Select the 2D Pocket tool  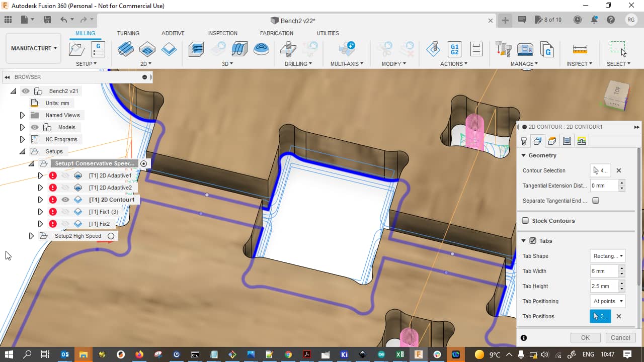(x=147, y=49)
